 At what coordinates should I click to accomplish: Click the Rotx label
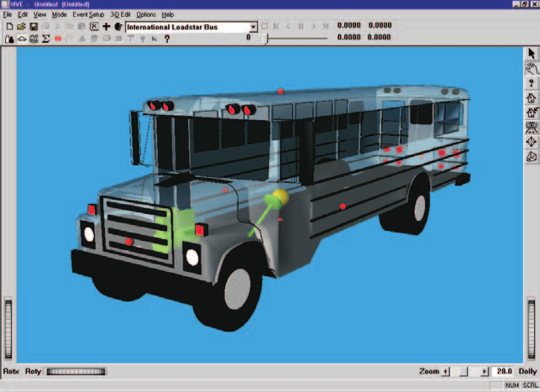pos(11,371)
